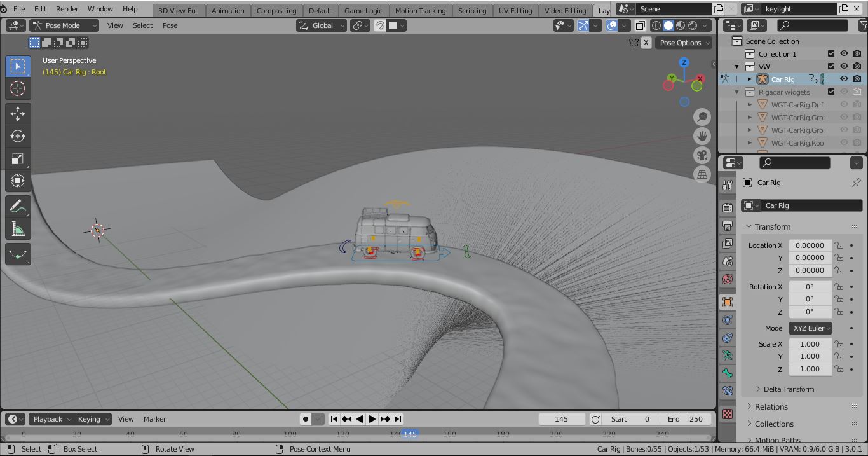Toggle auto keying record button
Viewport: 868px width, 456px height.
coord(306,419)
